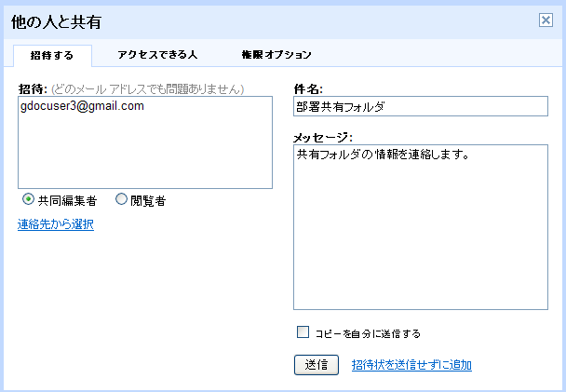Open the 権限オプション tab

(276, 56)
